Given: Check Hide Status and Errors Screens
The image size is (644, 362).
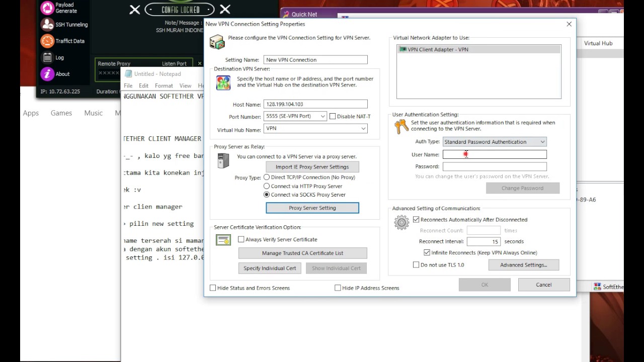Looking at the screenshot, I should (x=213, y=288).
